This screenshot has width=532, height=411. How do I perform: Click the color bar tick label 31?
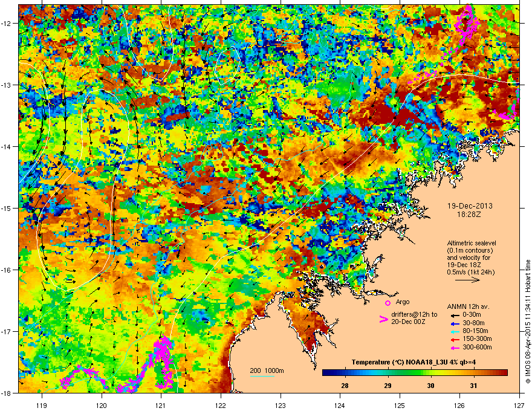coord(473,386)
